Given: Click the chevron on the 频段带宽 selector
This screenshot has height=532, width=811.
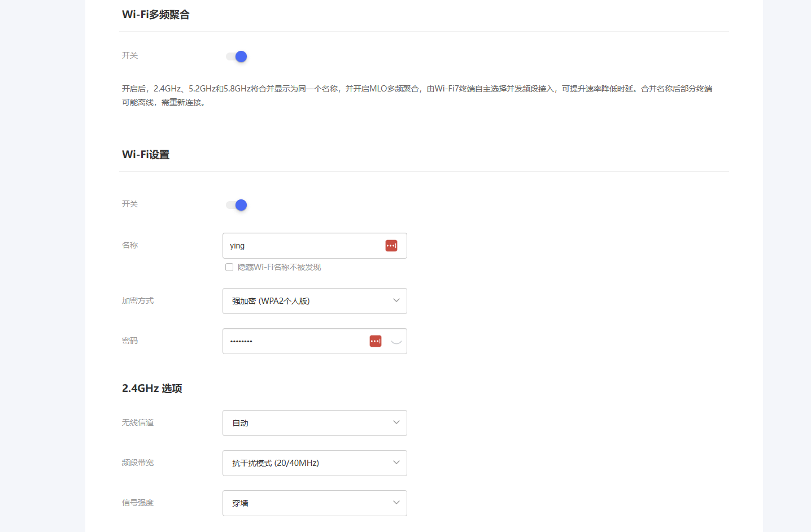Looking at the screenshot, I should point(396,463).
